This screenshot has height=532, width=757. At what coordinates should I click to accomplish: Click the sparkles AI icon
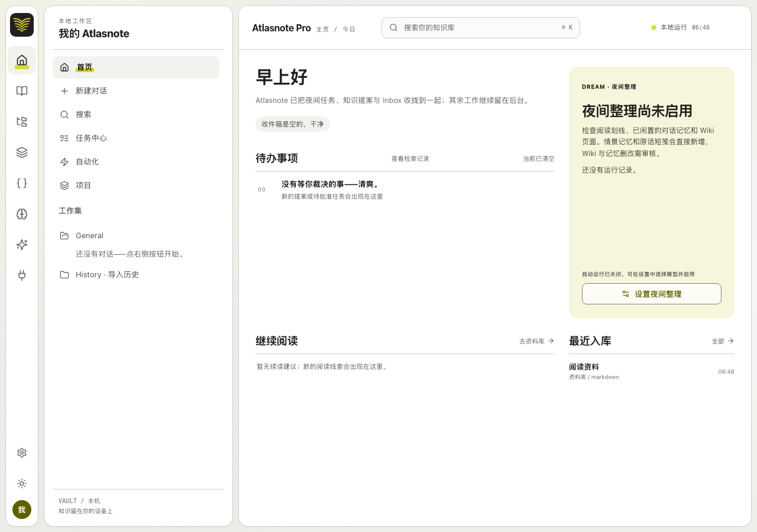click(22, 245)
